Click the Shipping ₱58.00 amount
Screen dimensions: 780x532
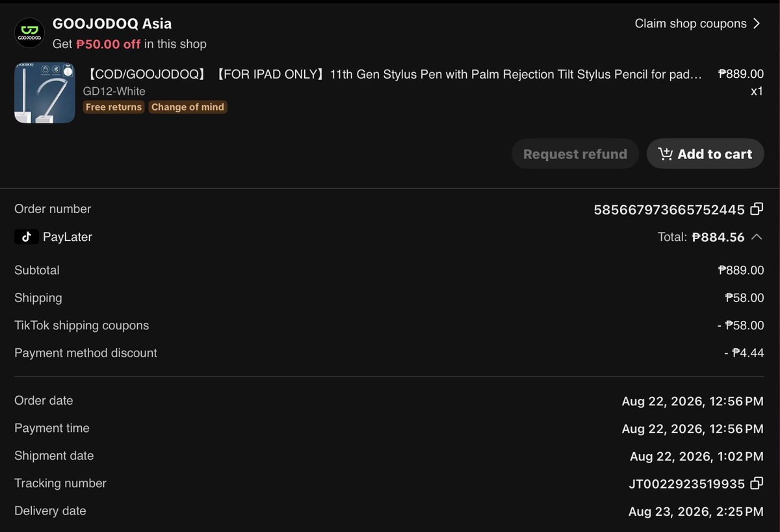[x=744, y=298]
